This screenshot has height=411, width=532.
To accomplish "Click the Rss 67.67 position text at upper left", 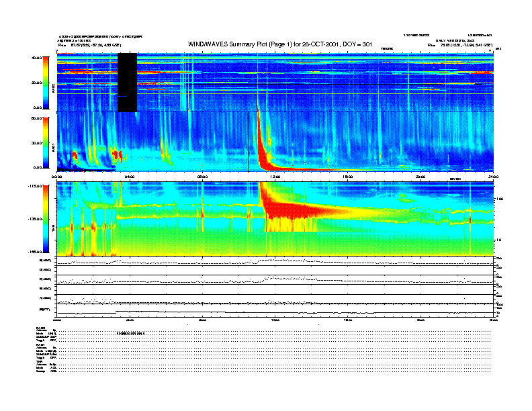I will tap(89, 45).
